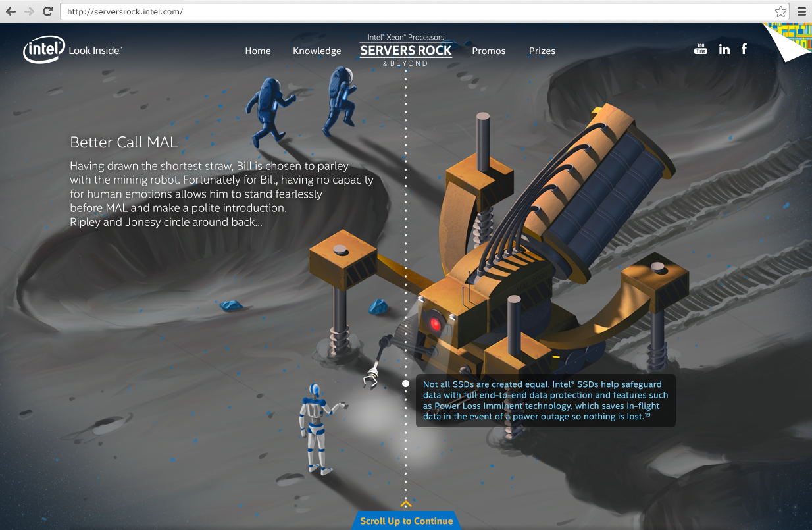Visit the YouTube channel icon
The image size is (812, 530).
coord(701,49)
